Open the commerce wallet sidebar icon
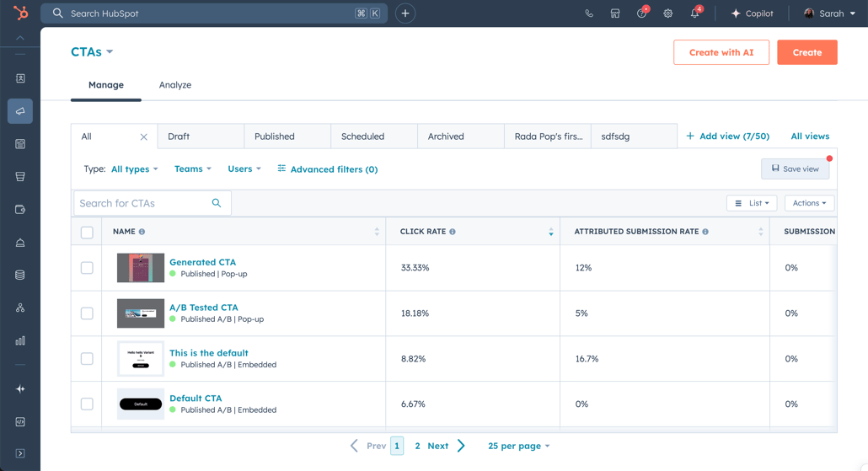This screenshot has height=471, width=868. [x=20, y=209]
